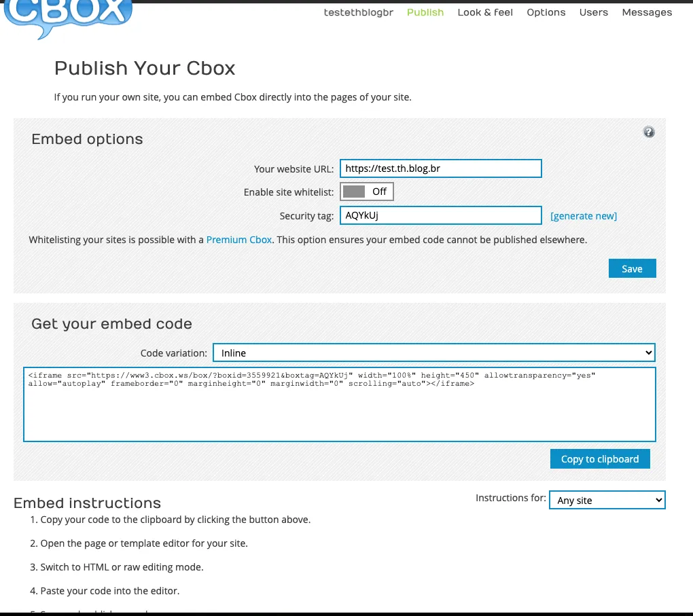Follow the Premium Cbox link

[x=238, y=240]
